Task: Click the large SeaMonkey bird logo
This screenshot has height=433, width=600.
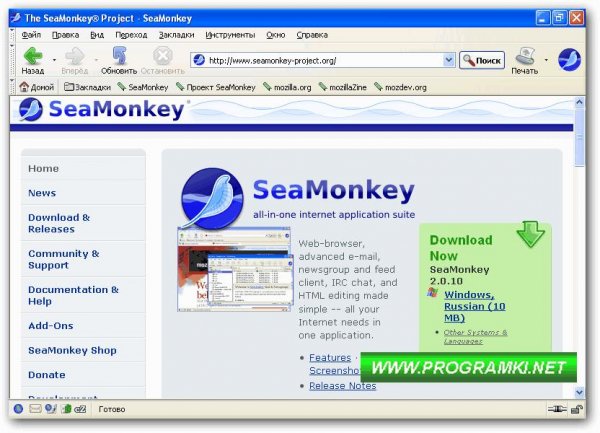Action: 212,198
